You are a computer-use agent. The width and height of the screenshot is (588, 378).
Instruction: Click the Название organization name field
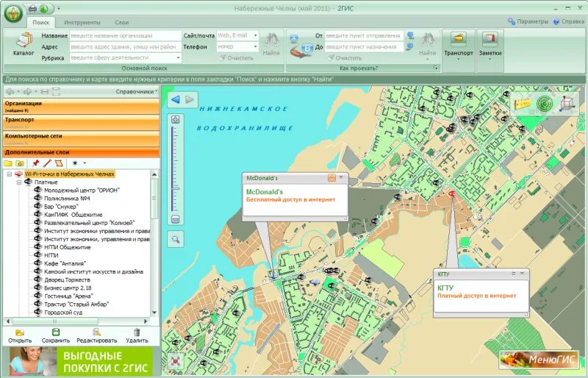[x=125, y=35]
